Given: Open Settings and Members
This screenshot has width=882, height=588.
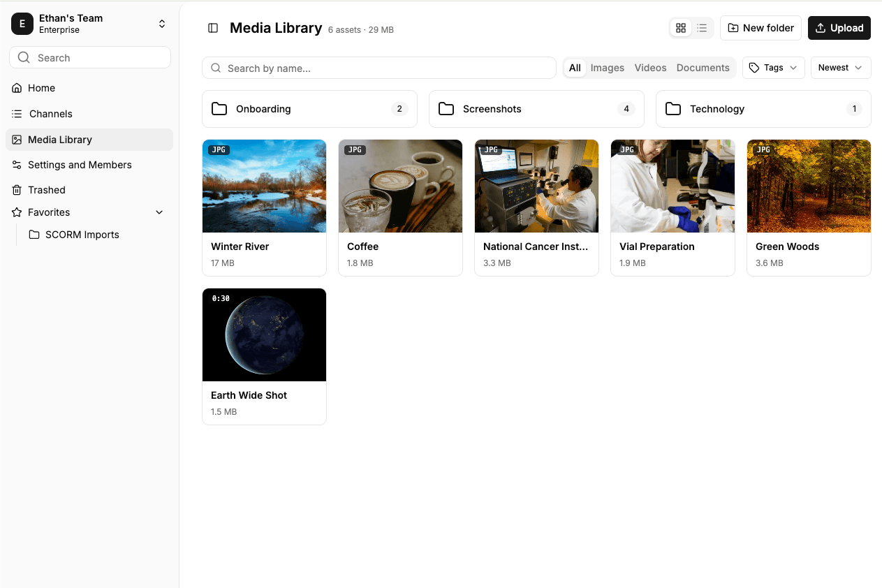Looking at the screenshot, I should point(89,165).
